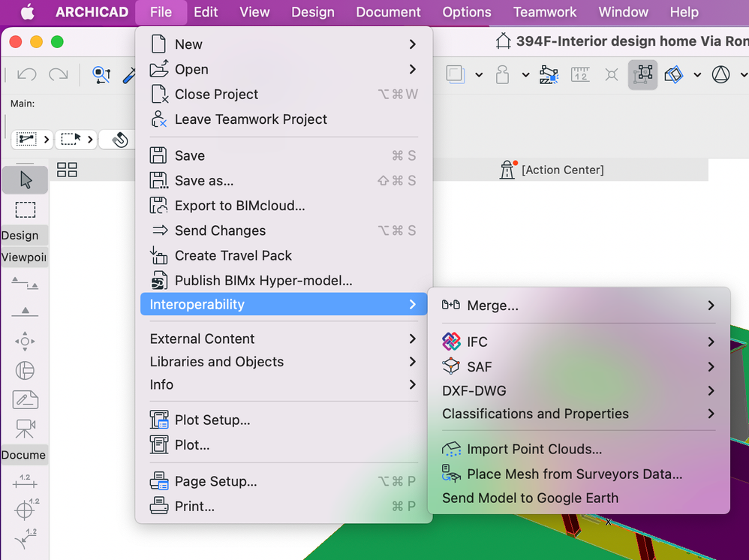Choose Save from File menu

[x=284, y=156]
